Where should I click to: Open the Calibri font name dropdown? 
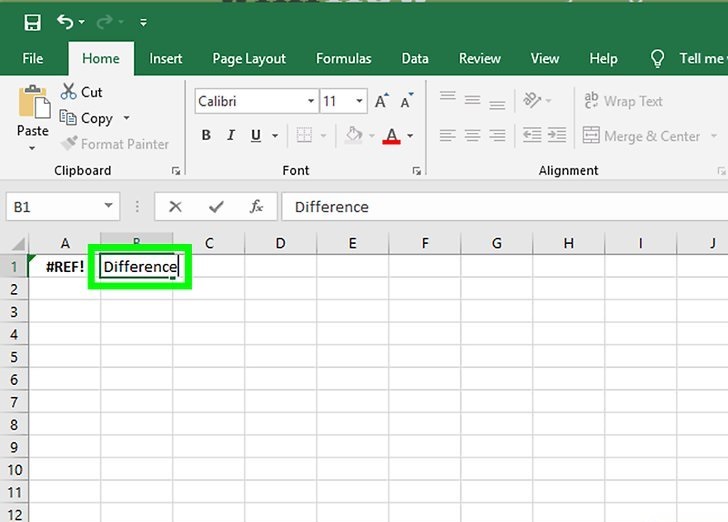311,102
